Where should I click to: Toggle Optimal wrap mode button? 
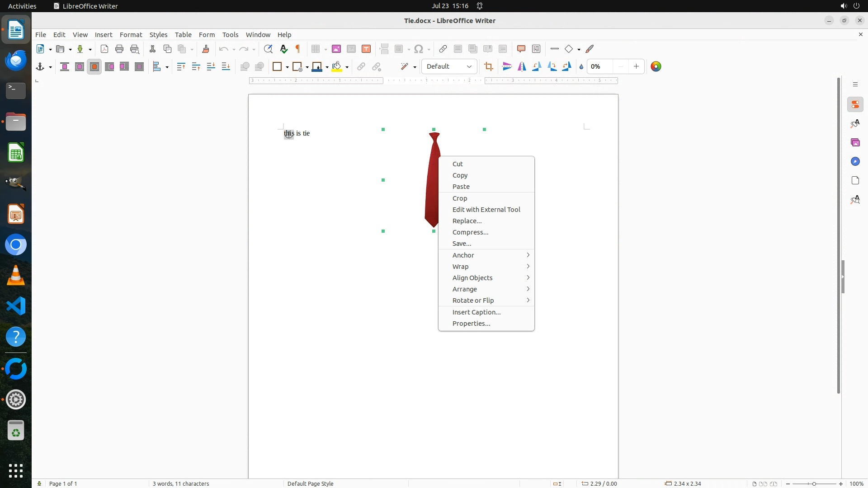pyautogui.click(x=94, y=67)
